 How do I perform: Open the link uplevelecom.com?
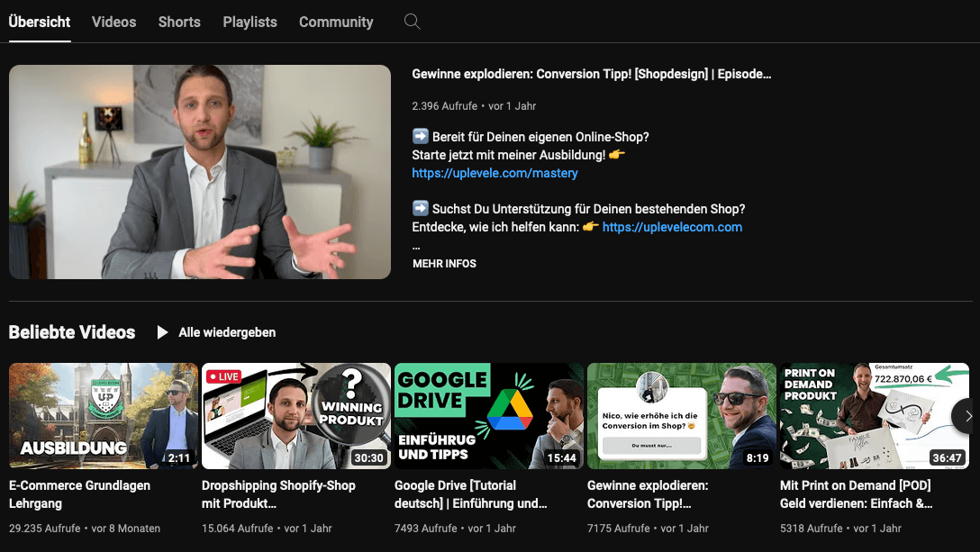tap(672, 227)
